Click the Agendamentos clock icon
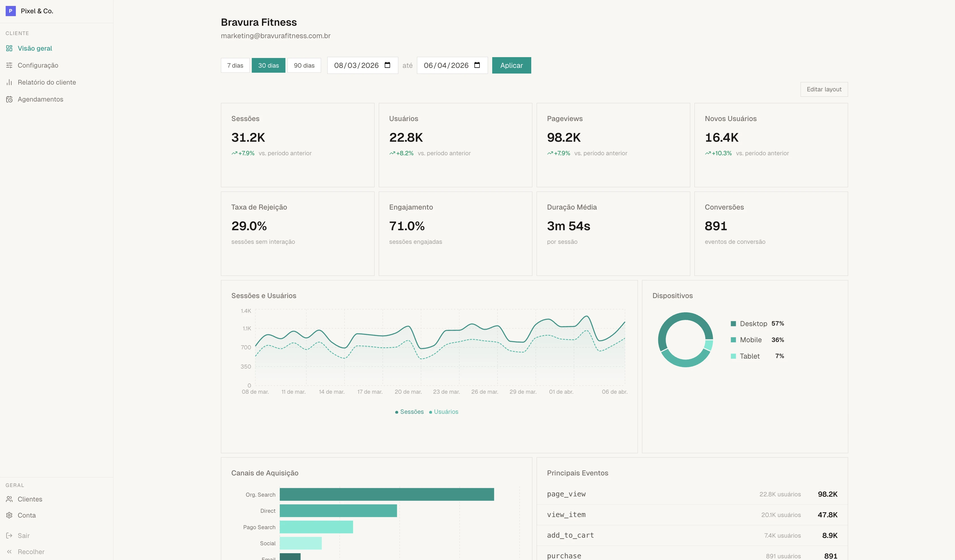 coord(9,99)
